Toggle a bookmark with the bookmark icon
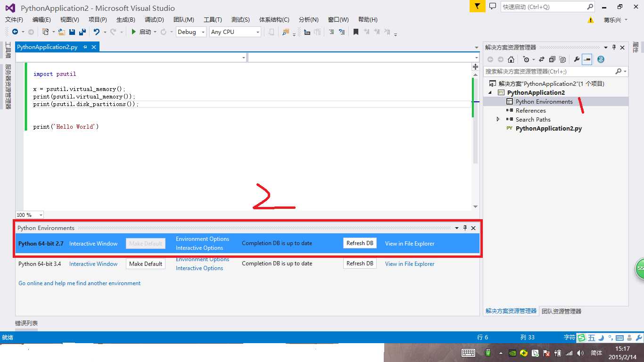The image size is (644, 362). (356, 32)
